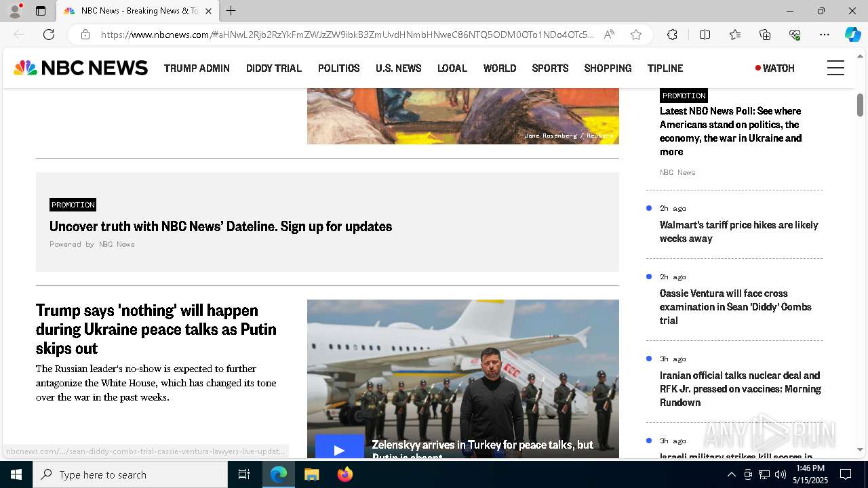Open the Morning Rundown Iranian official story
The height and width of the screenshot is (488, 868).
point(741,388)
